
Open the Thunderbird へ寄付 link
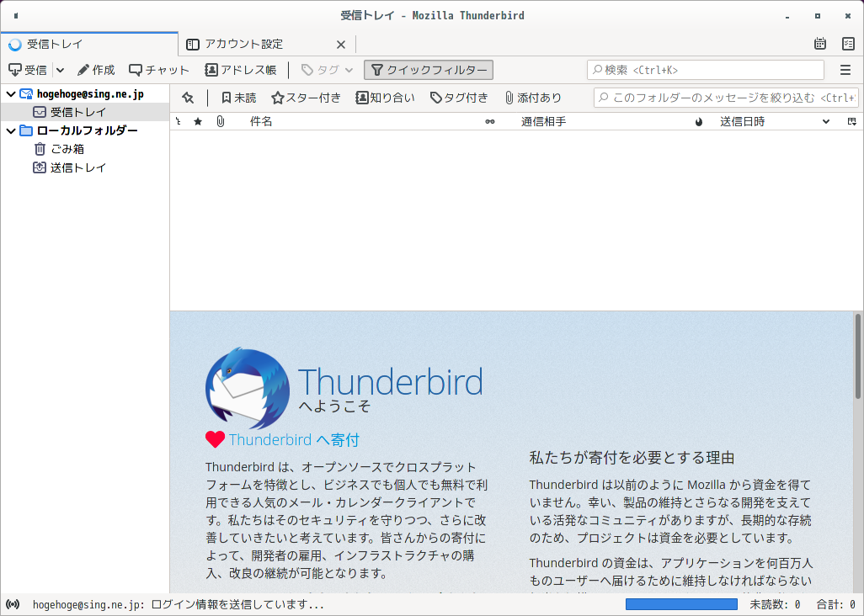coord(294,440)
